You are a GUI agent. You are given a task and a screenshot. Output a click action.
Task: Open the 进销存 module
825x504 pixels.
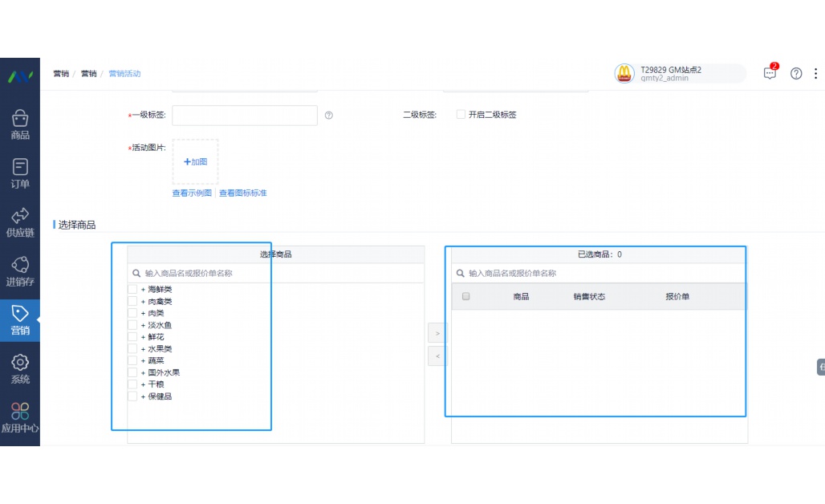20,271
